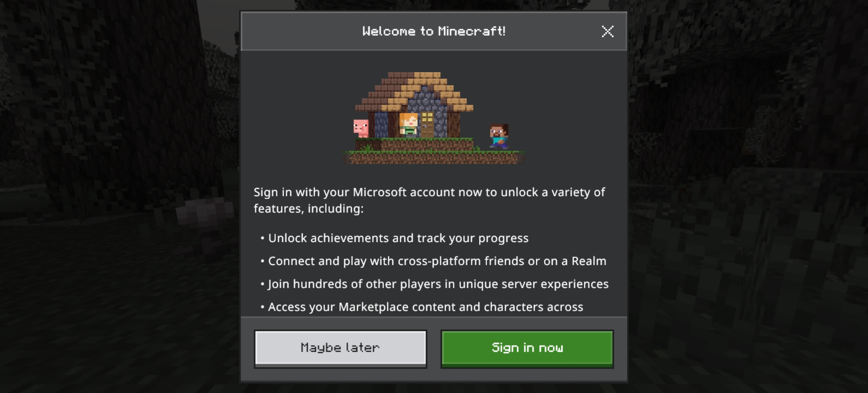Click the Maybe later button
This screenshot has height=393, width=868.
click(341, 348)
